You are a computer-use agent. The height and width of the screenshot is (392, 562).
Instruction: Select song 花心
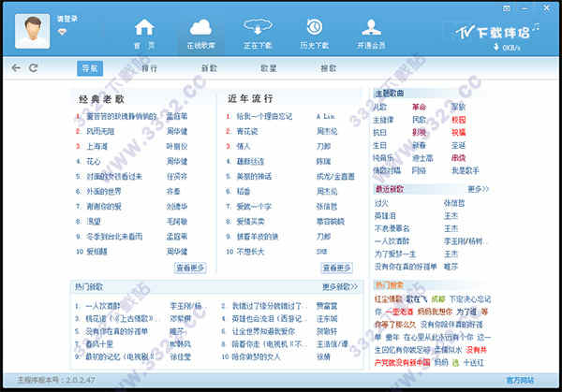pos(94,162)
